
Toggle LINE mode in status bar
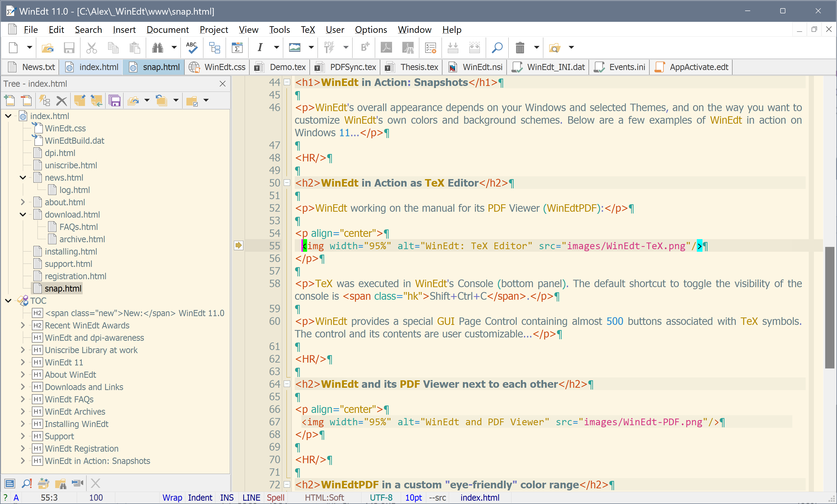pyautogui.click(x=251, y=498)
